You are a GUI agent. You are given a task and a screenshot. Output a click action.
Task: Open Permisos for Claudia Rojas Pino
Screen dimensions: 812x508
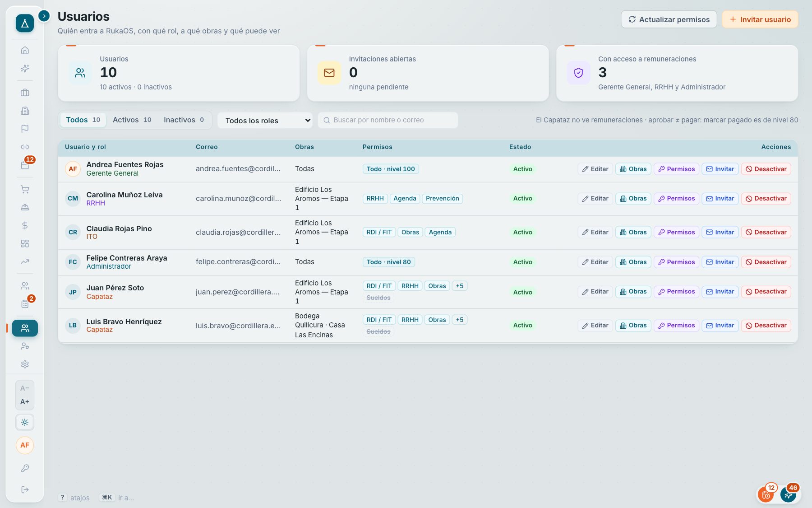click(x=676, y=232)
